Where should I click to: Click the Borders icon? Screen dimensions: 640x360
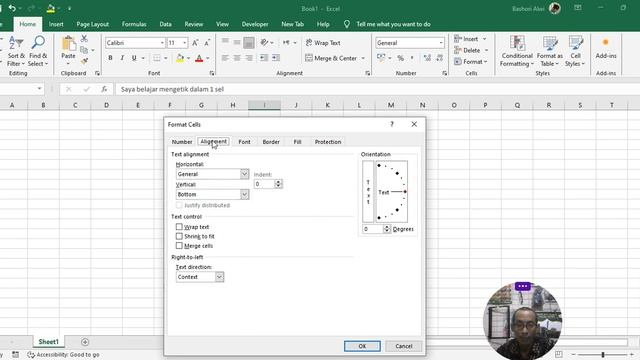coord(157,58)
